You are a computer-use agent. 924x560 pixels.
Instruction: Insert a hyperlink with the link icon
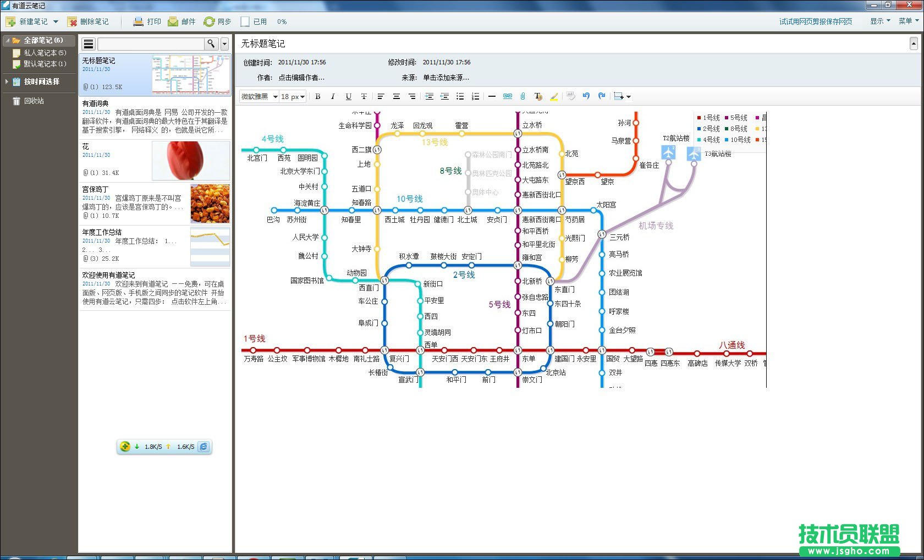507,96
